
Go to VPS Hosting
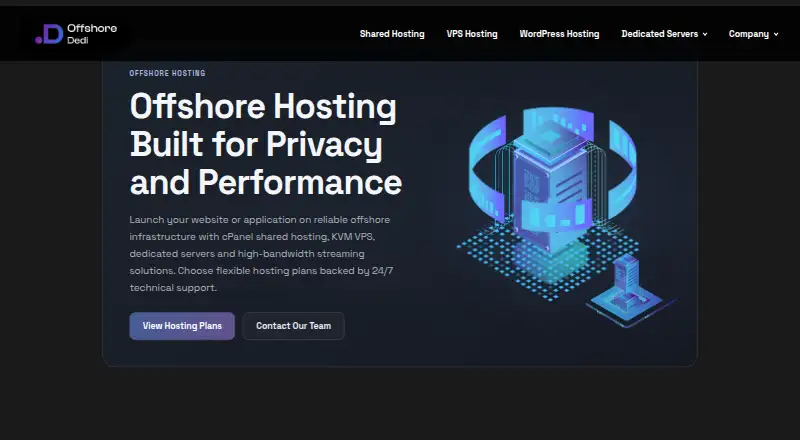coord(472,34)
